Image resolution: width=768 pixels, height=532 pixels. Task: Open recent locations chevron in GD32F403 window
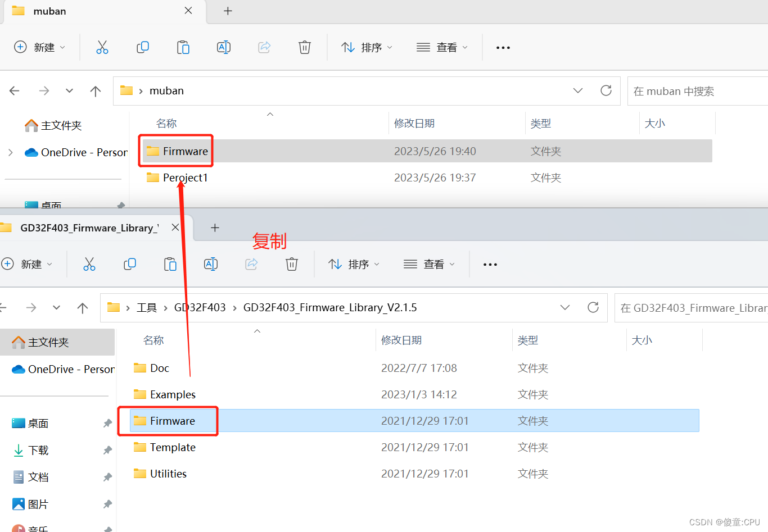coord(56,308)
